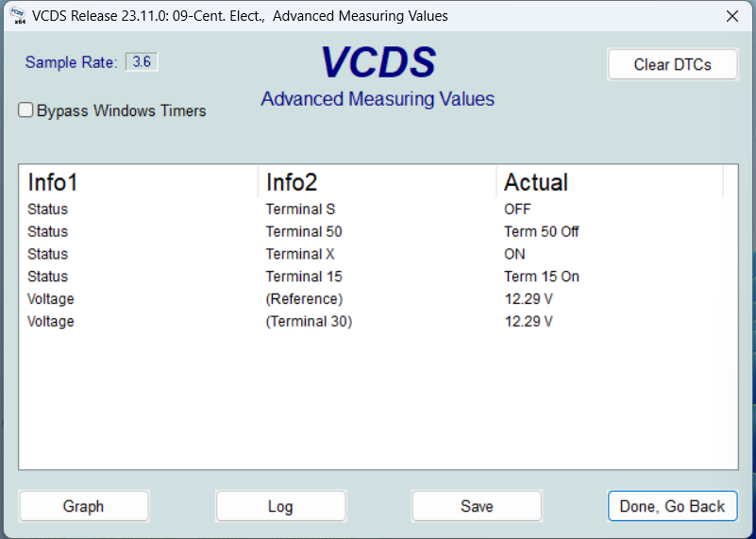
Task: Click the Sample Rate value field
Action: click(x=142, y=61)
